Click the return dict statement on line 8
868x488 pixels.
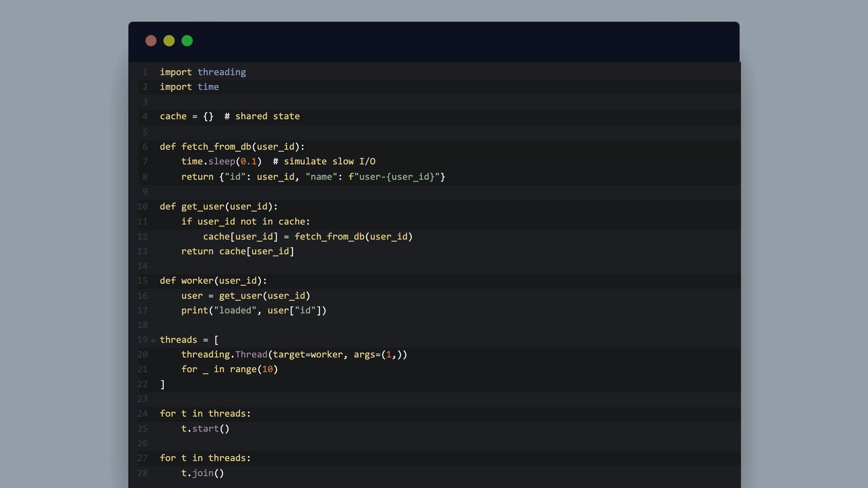click(313, 177)
